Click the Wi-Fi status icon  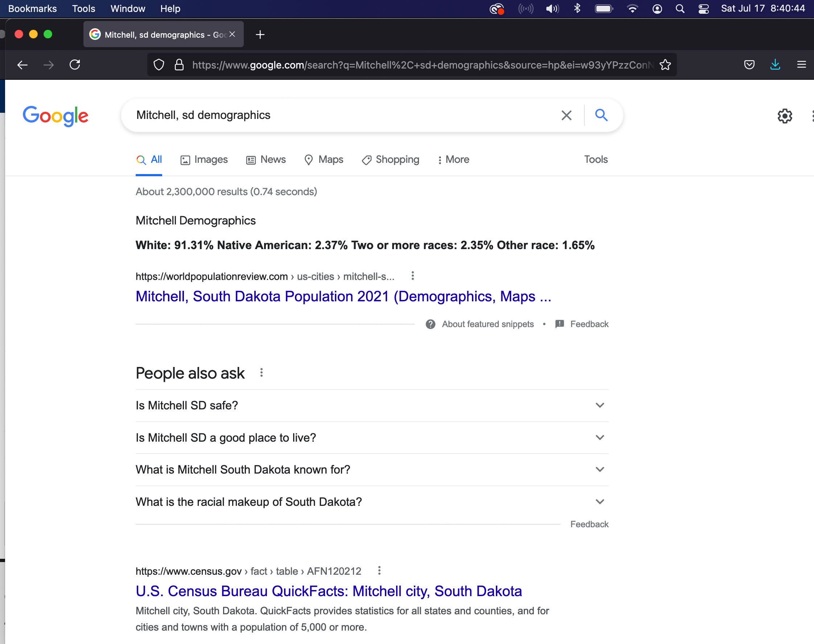[633, 9]
